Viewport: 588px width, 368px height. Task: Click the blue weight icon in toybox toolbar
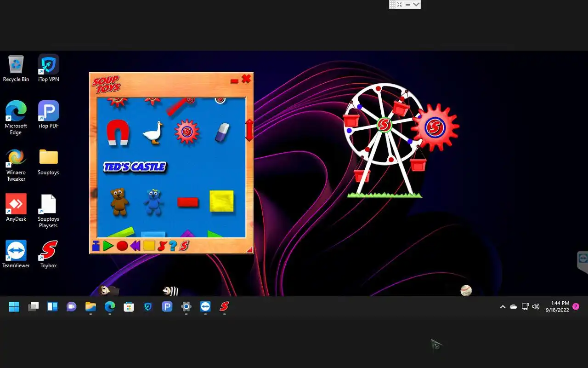(x=96, y=246)
